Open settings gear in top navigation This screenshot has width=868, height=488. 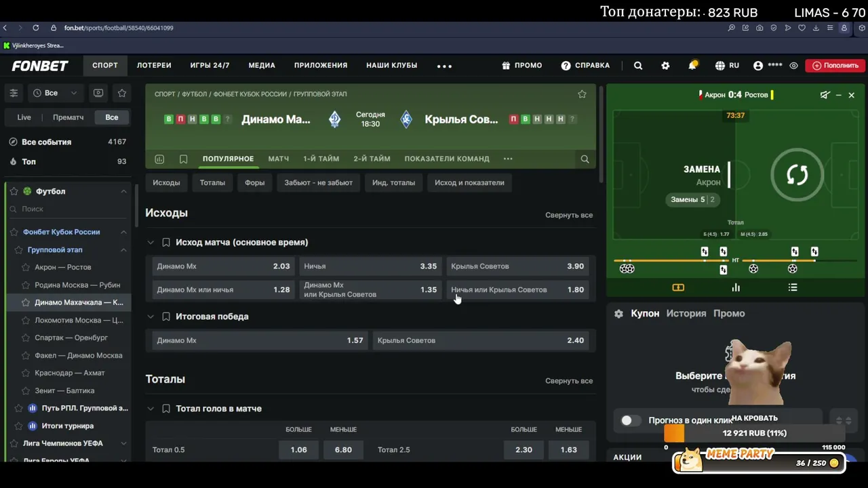(x=665, y=66)
